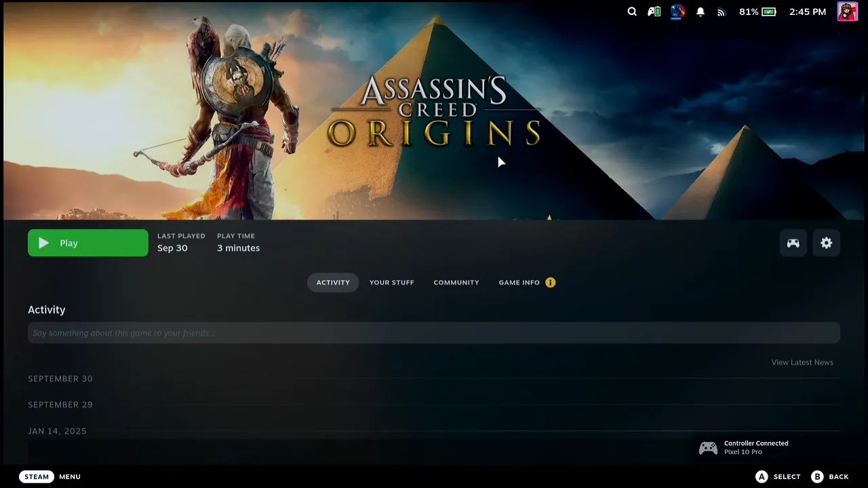Click the Last Played 'Sep 30' value
Screen dimensions: 868x488
click(x=172, y=248)
